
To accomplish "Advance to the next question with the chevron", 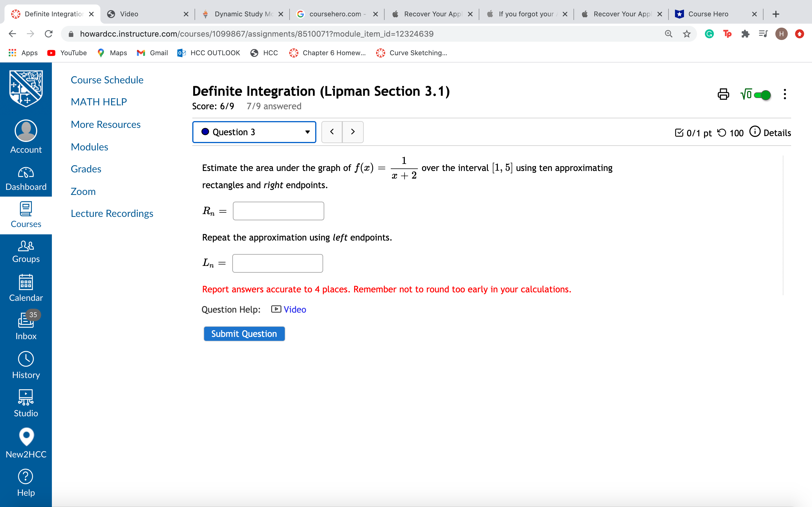I will click(x=353, y=132).
